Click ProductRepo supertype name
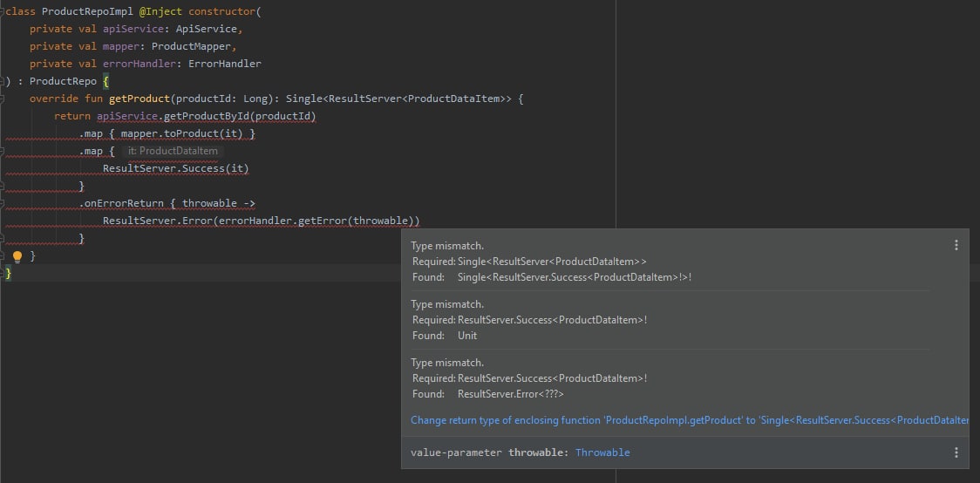Image resolution: width=980 pixels, height=483 pixels. click(x=63, y=81)
